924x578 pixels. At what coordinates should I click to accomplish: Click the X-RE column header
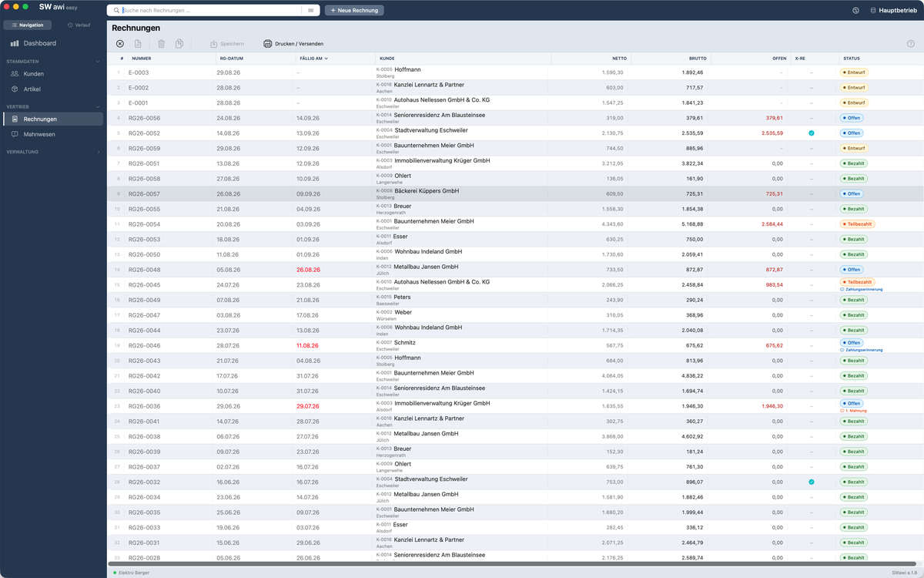coord(801,59)
